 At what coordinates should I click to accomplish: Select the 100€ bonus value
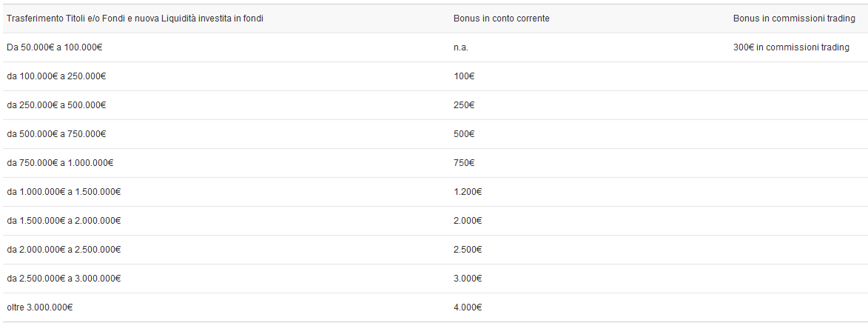464,76
